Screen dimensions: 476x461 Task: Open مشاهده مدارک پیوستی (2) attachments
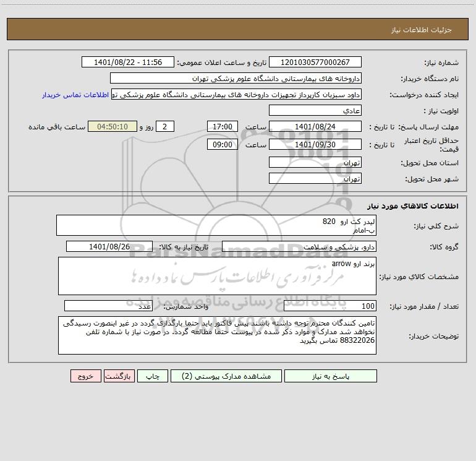point(226,376)
